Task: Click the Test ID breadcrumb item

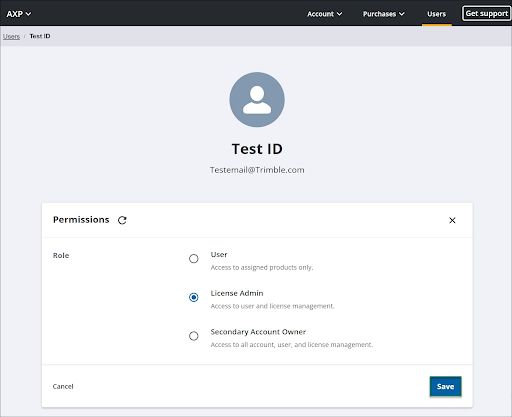Action: (40, 36)
